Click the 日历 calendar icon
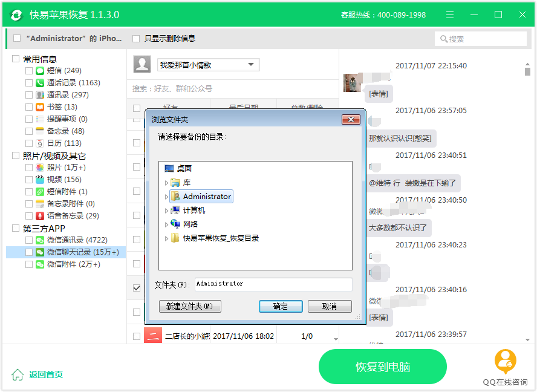The width and height of the screenshot is (537, 392). (40, 143)
